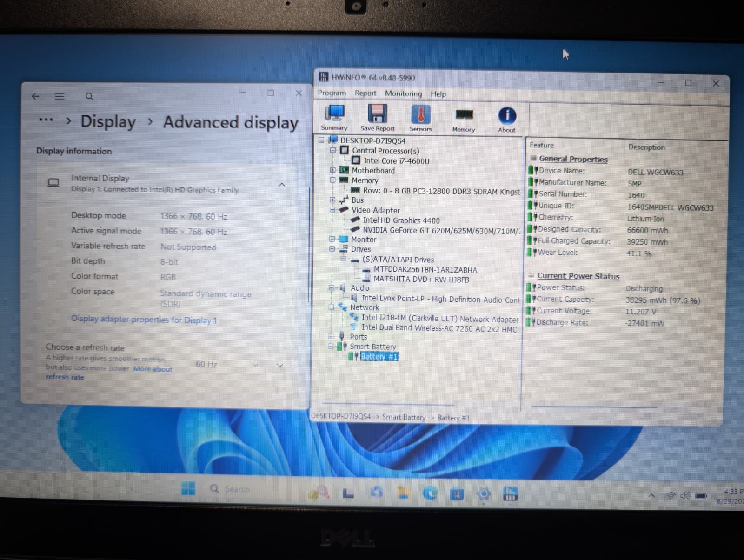Screen dimensions: 744x560
Task: Go back in the Settings window
Action: (x=36, y=96)
